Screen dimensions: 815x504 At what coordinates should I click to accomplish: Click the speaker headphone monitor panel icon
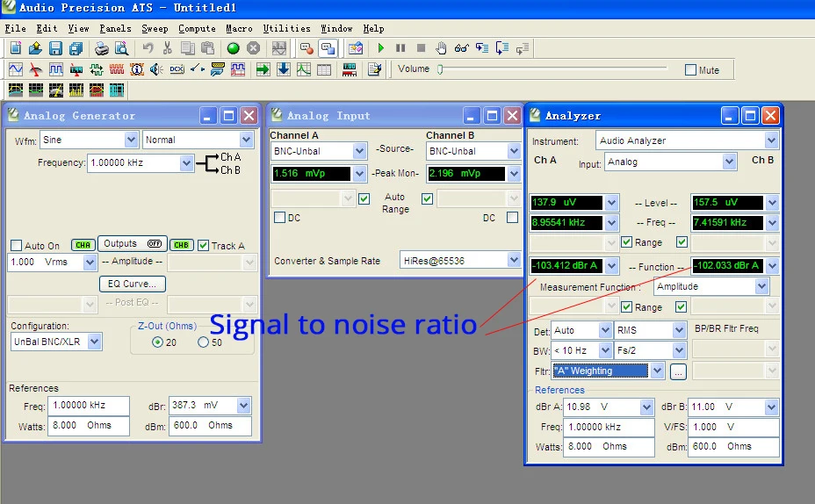coord(156,69)
